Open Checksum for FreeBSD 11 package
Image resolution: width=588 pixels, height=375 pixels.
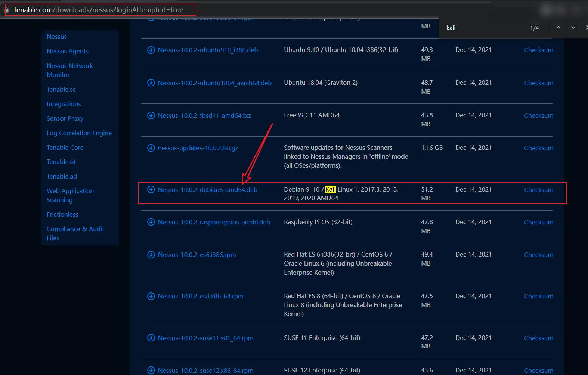[538, 115]
